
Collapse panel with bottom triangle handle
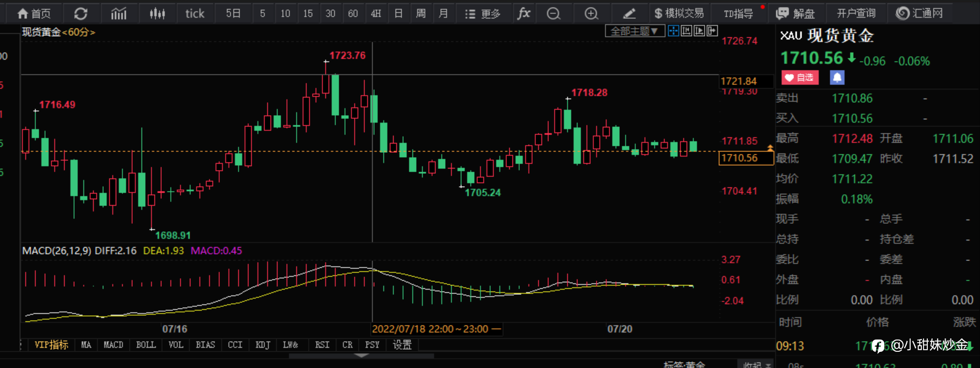(362, 356)
